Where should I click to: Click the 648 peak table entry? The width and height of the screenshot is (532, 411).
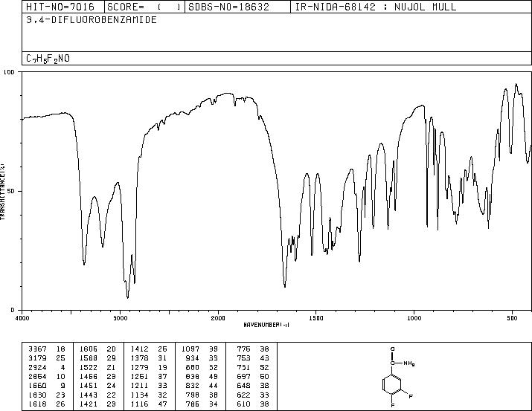253,386
